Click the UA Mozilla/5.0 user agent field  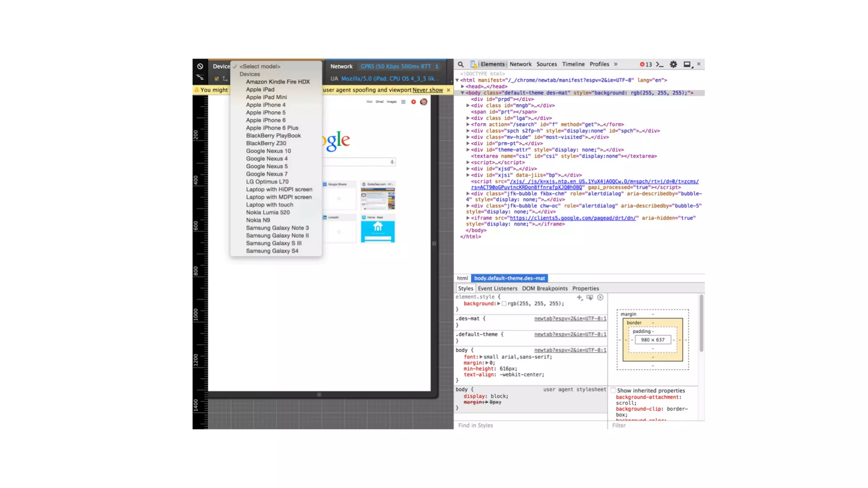click(390, 79)
